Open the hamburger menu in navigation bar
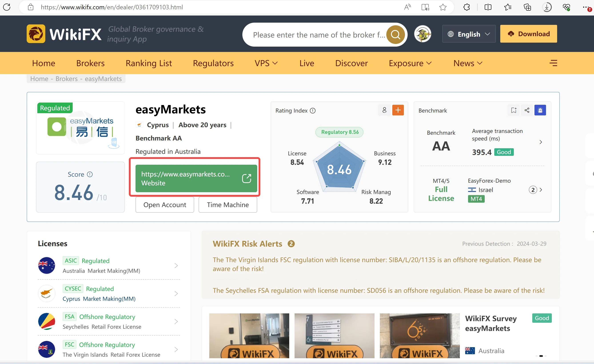Image resolution: width=594 pixels, height=364 pixels. point(553,63)
